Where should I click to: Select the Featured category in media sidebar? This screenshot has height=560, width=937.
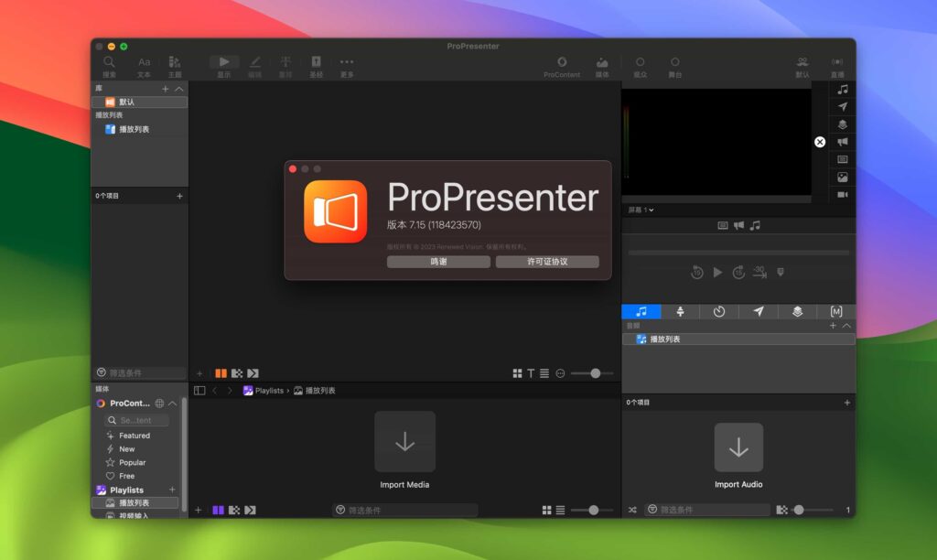pos(135,435)
